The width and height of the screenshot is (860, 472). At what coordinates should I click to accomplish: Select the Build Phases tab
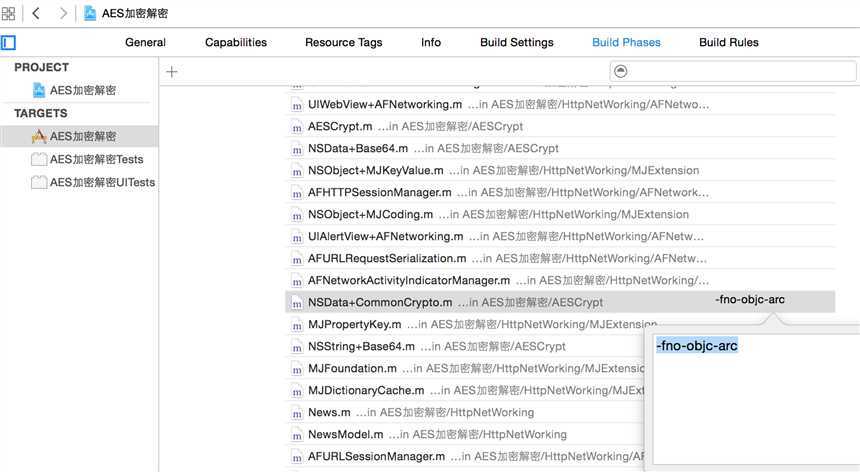[626, 42]
